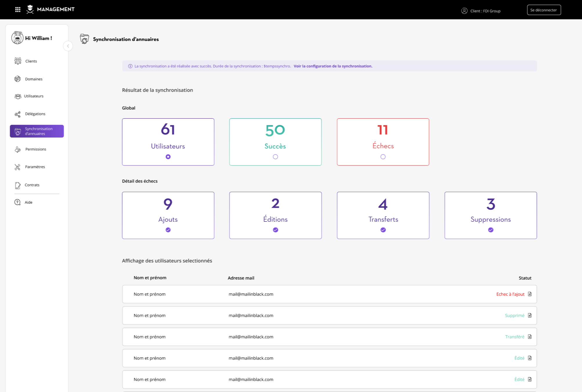Viewport: 582px width, 392px height.
Task: Select the Utilisateurs radio button
Action: coord(168,157)
